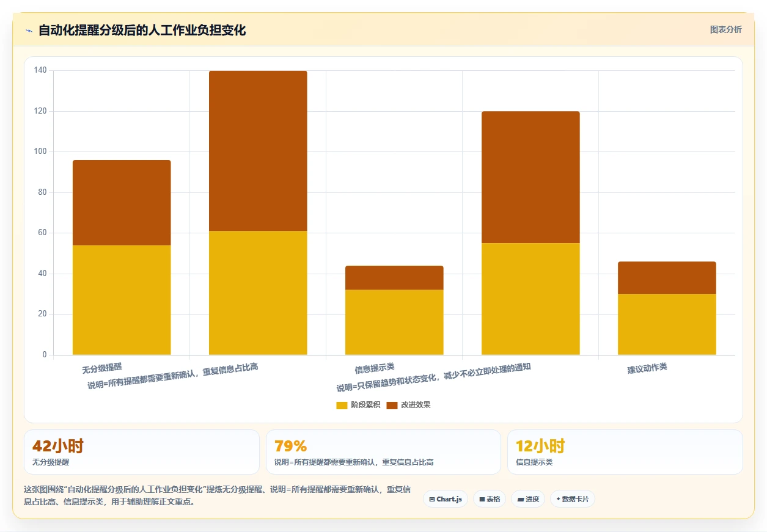This screenshot has height=532, width=767.
Task: Toggle the 阶段累积 legend entry
Action: click(x=359, y=405)
